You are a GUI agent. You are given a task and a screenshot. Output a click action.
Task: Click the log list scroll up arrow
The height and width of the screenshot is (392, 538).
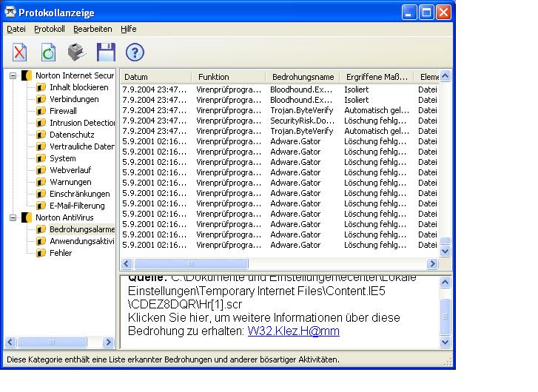445,76
